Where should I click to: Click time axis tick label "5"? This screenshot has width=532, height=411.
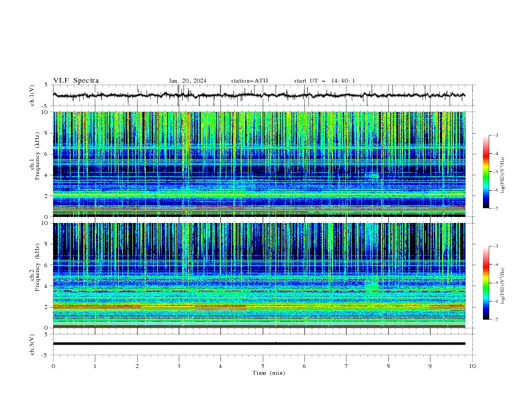pyautogui.click(x=263, y=366)
